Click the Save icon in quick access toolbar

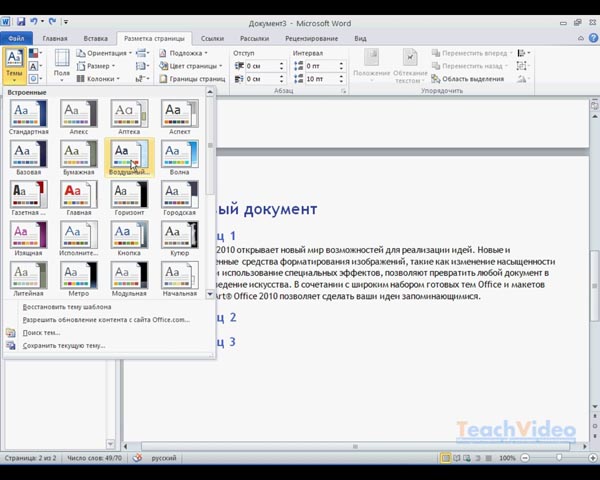(x=22, y=23)
